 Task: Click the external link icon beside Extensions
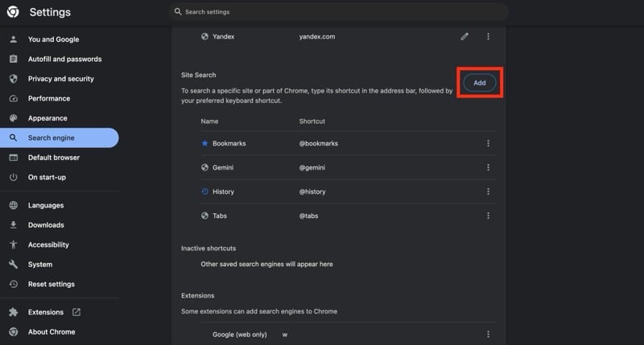tap(76, 312)
